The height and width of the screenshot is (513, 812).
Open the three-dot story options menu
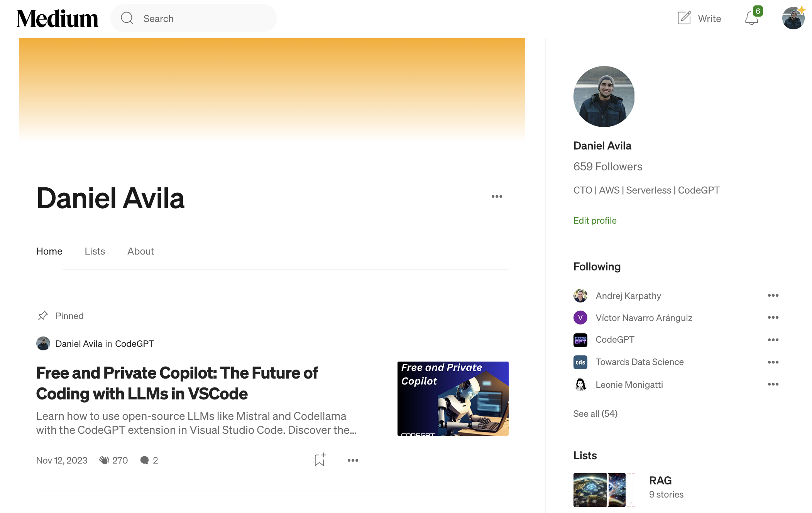(x=353, y=460)
